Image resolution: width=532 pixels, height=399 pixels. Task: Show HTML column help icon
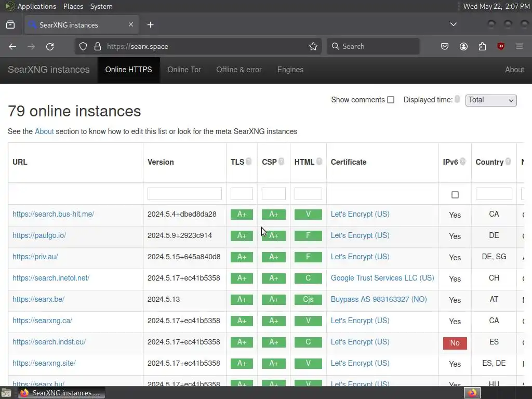(319, 161)
